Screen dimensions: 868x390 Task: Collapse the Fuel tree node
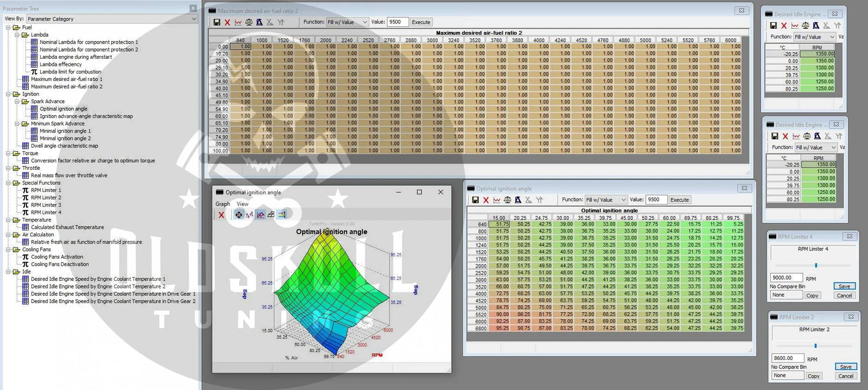point(8,28)
